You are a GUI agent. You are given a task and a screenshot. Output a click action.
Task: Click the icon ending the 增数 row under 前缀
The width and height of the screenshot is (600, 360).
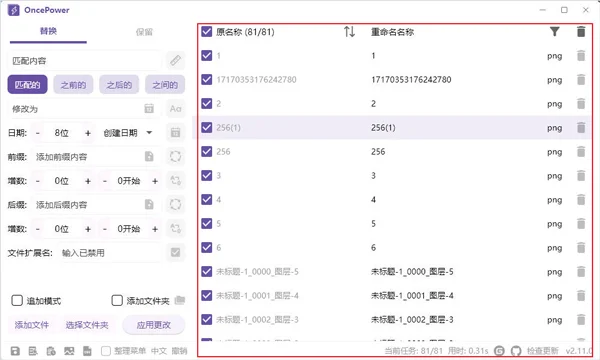tap(176, 181)
